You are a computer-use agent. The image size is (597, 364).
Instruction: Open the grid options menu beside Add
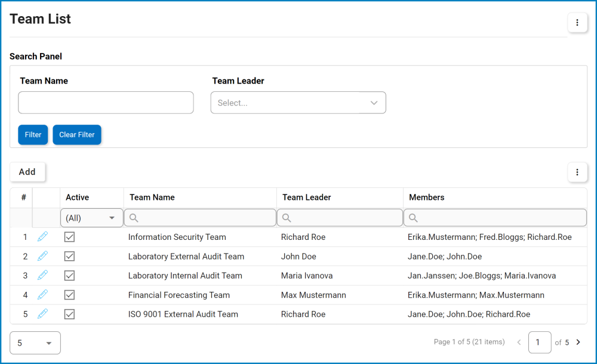point(577,172)
